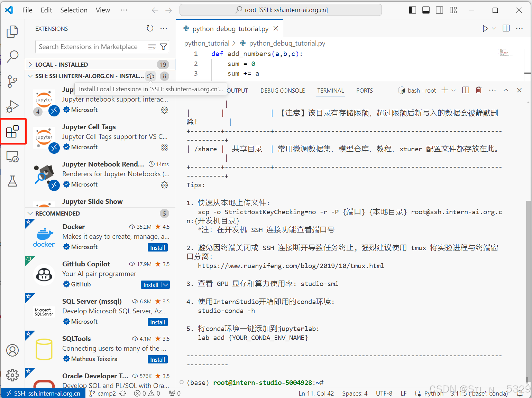This screenshot has height=398, width=532.
Task: Open the Selection menu
Action: (x=74, y=10)
